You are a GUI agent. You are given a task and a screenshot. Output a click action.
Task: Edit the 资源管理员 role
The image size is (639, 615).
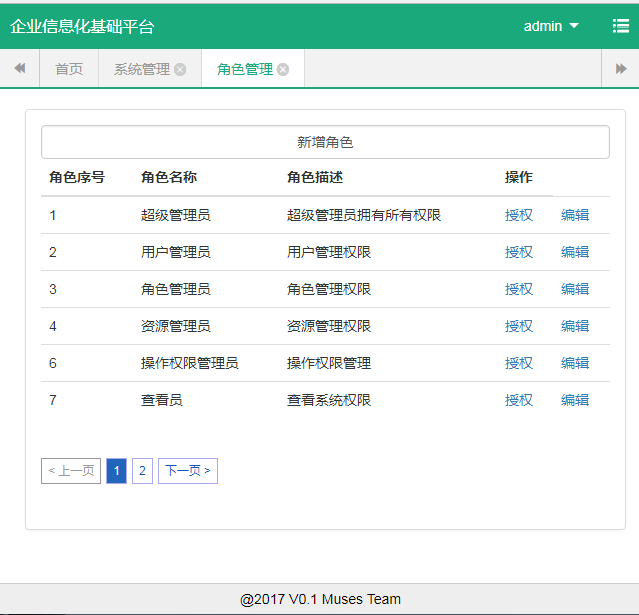point(575,326)
